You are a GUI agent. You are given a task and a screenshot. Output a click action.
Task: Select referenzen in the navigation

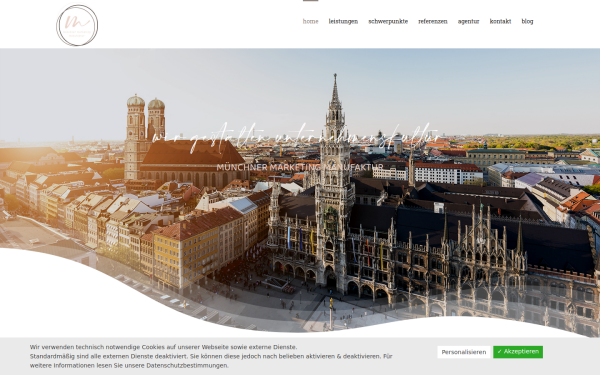433,21
